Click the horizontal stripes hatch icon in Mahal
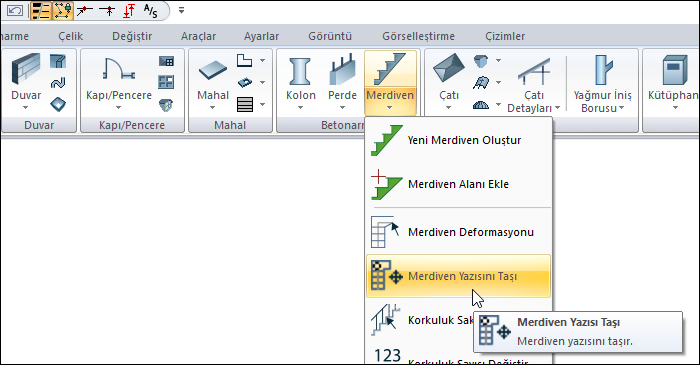 [245, 104]
